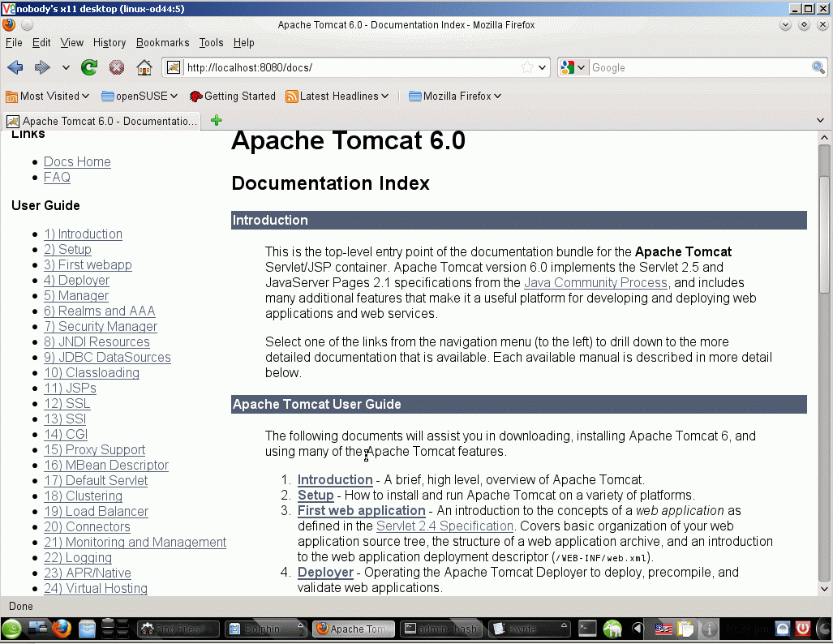Click the search magnifier icon
The image size is (833, 644).
[x=818, y=67]
